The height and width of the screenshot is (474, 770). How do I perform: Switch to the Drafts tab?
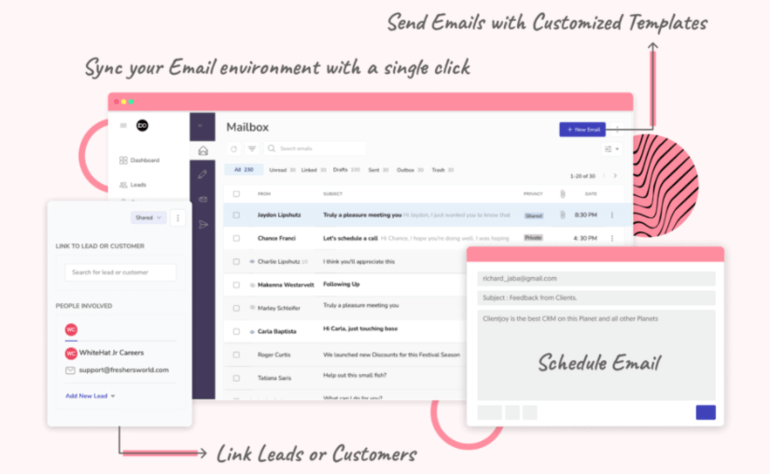(346, 169)
